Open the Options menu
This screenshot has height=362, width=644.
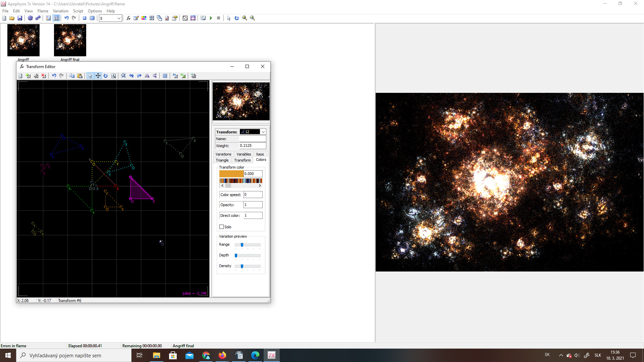[95, 11]
